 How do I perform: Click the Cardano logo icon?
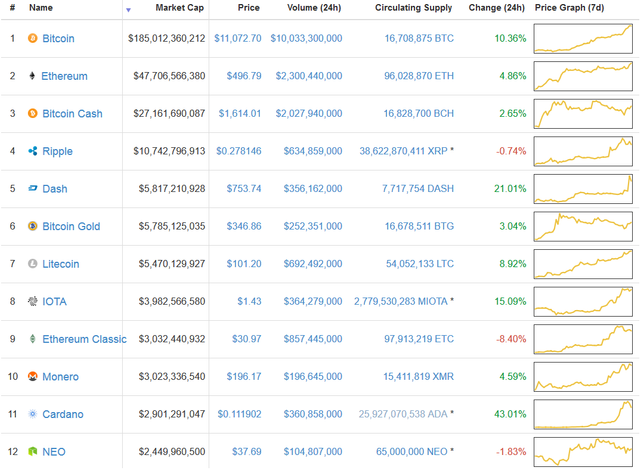click(33, 414)
